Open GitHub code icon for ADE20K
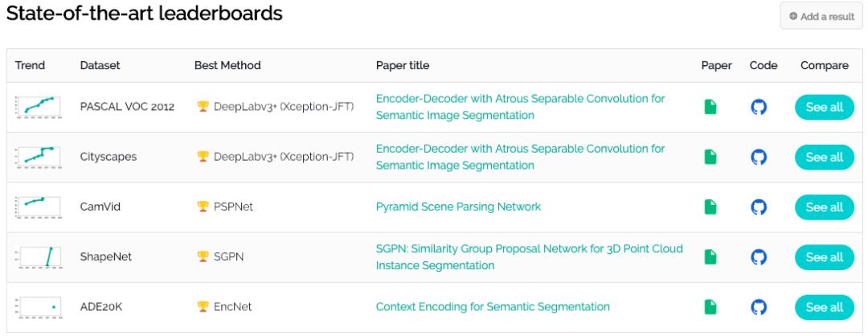This screenshot has height=336, width=868. [x=759, y=307]
